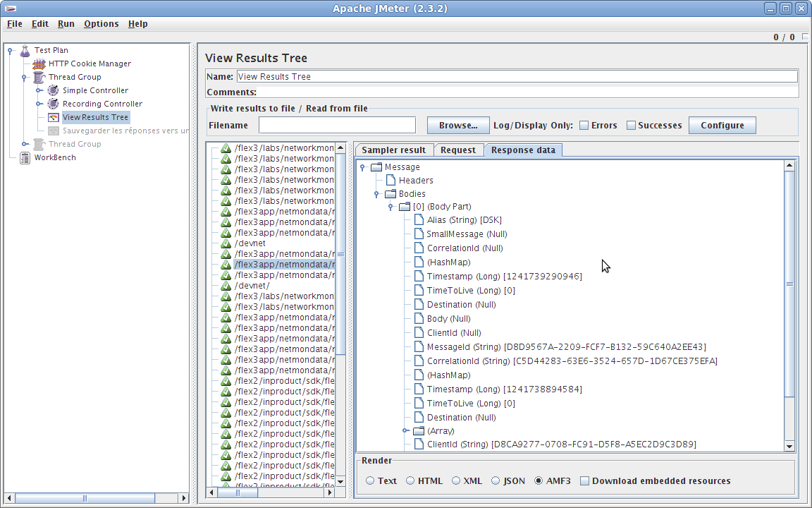812x508 pixels.
Task: Select the WorkBench clipboard icon
Action: tap(23, 157)
